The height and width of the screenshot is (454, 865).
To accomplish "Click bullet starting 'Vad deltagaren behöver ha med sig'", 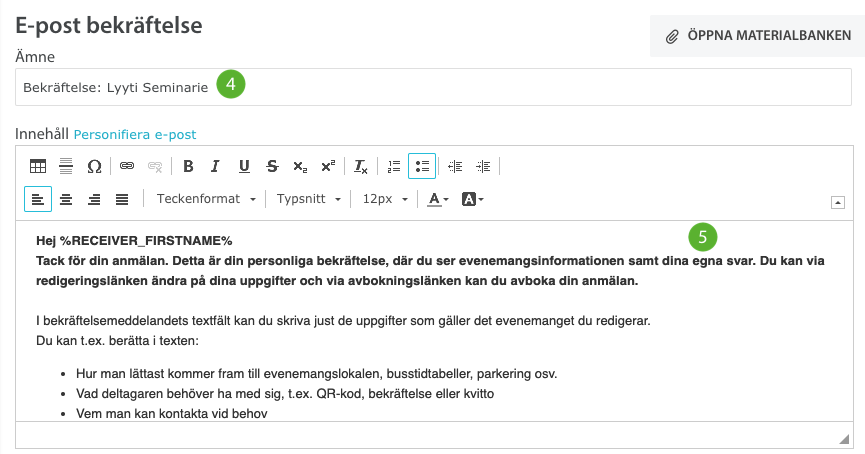I will point(285,393).
